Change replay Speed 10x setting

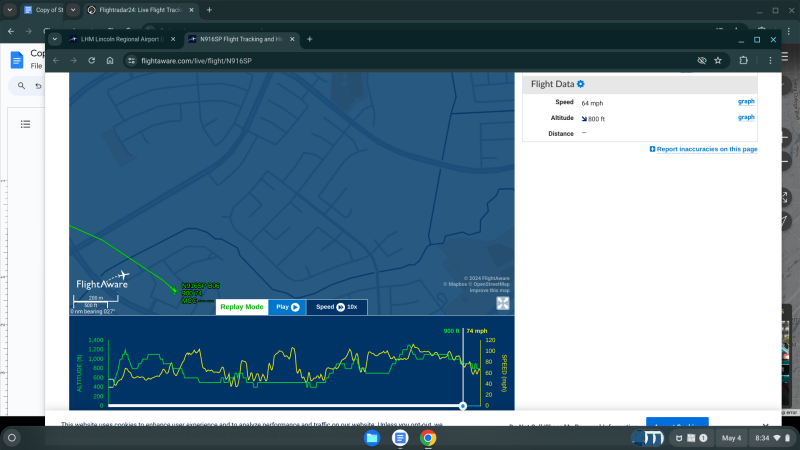click(x=337, y=307)
